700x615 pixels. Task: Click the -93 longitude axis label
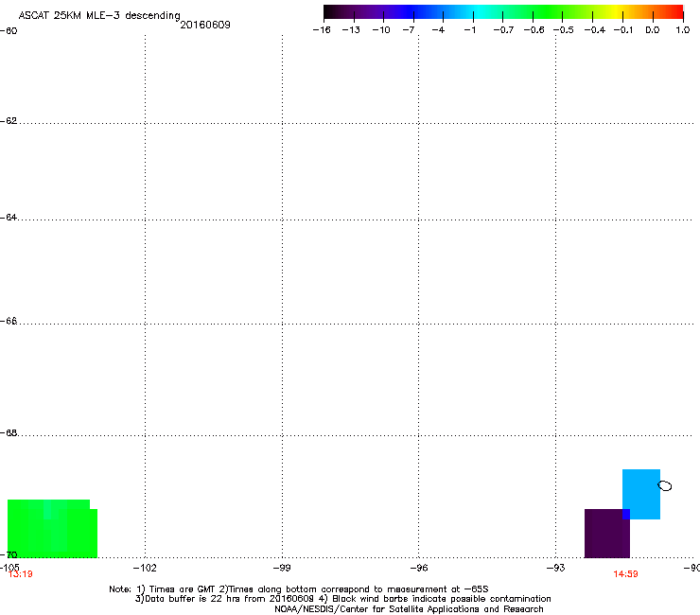coord(555,568)
